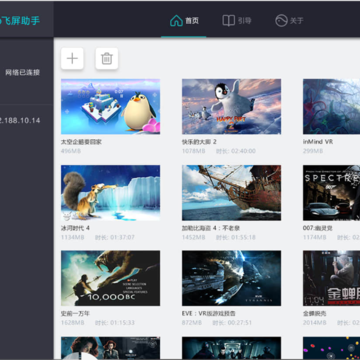
Task: Click the 299MB file size text
Action: (x=313, y=151)
